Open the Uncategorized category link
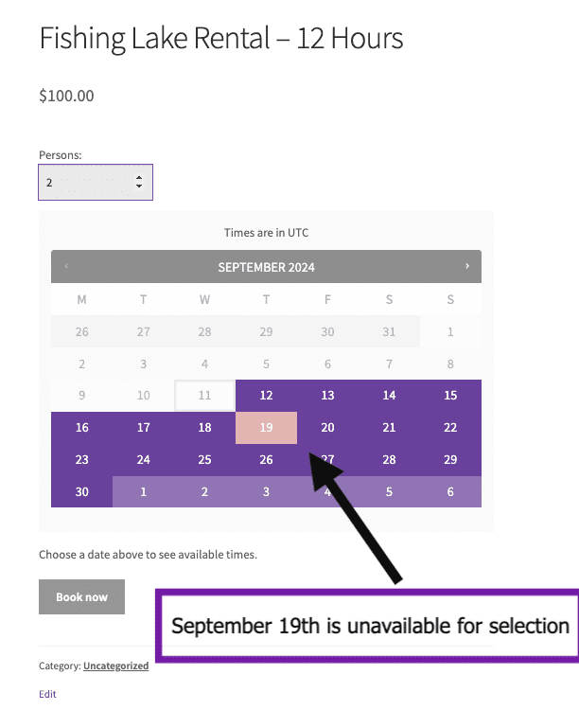Image resolution: width=579 pixels, height=728 pixels. pyautogui.click(x=115, y=666)
